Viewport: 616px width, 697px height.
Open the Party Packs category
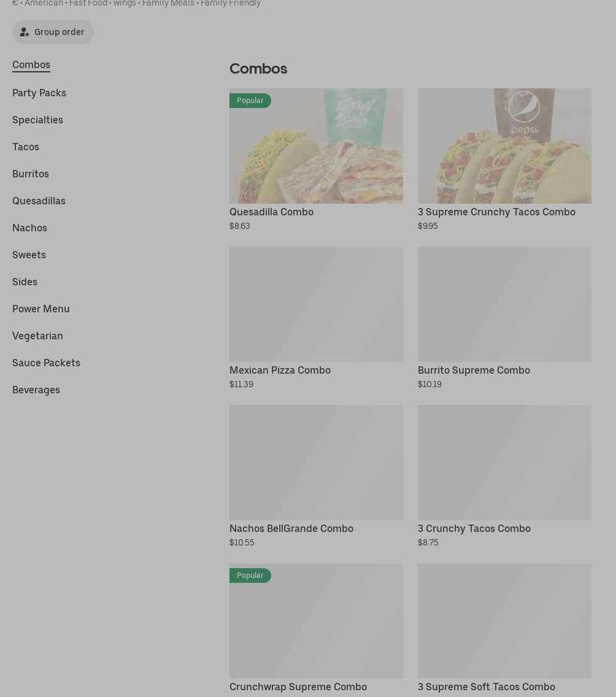(x=39, y=93)
